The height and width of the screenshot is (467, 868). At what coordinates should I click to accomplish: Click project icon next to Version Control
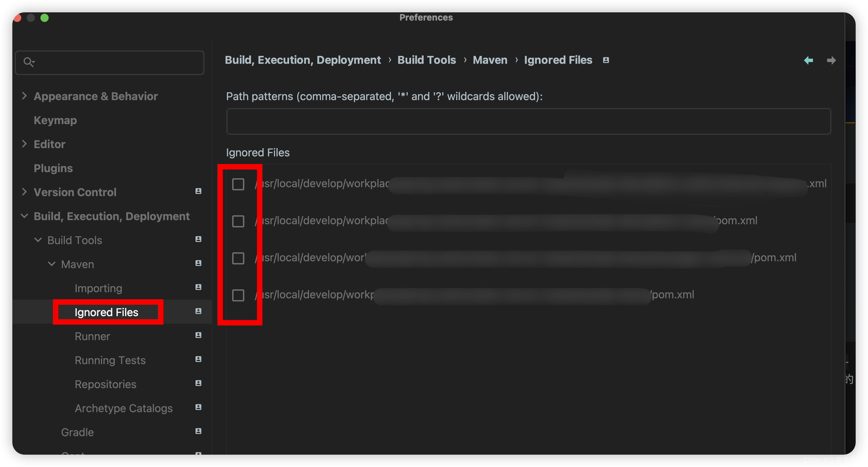[x=198, y=191]
